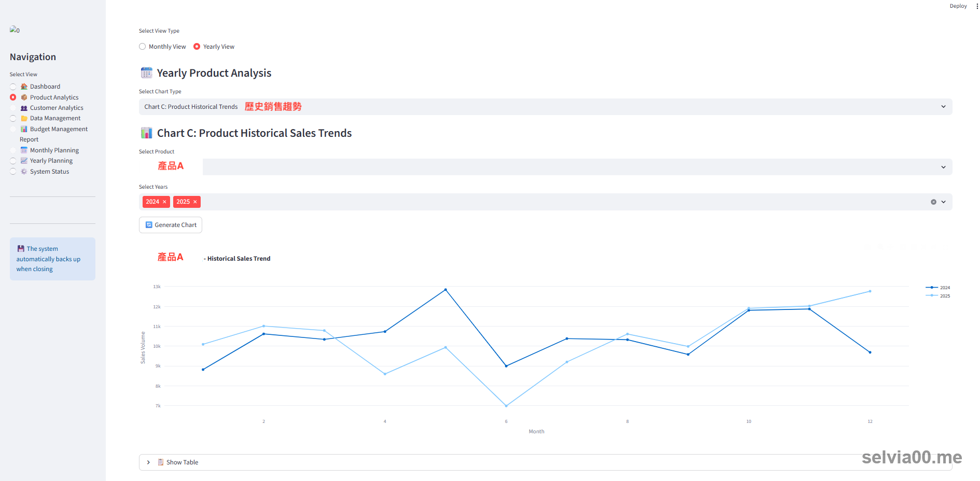Click the 2025 lowest point at month 6

506,406
